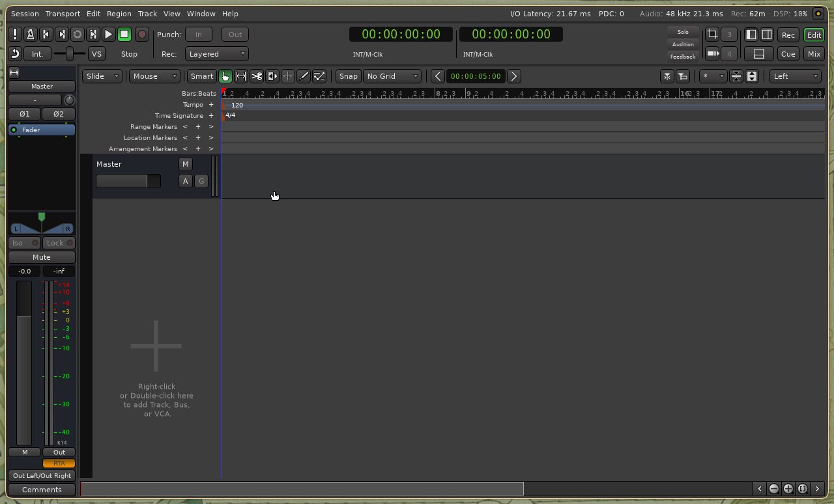Toggle the Iso button in mixer strip
Viewport: 834px width, 504px height.
(24, 243)
